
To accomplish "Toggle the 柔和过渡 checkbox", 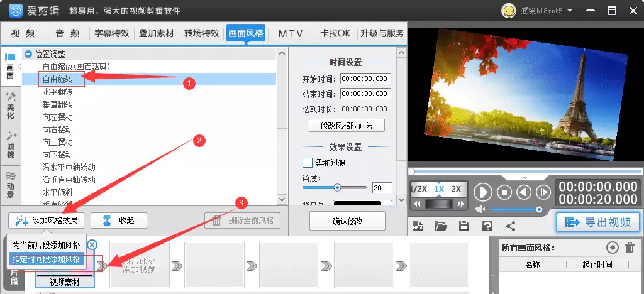I will (307, 163).
